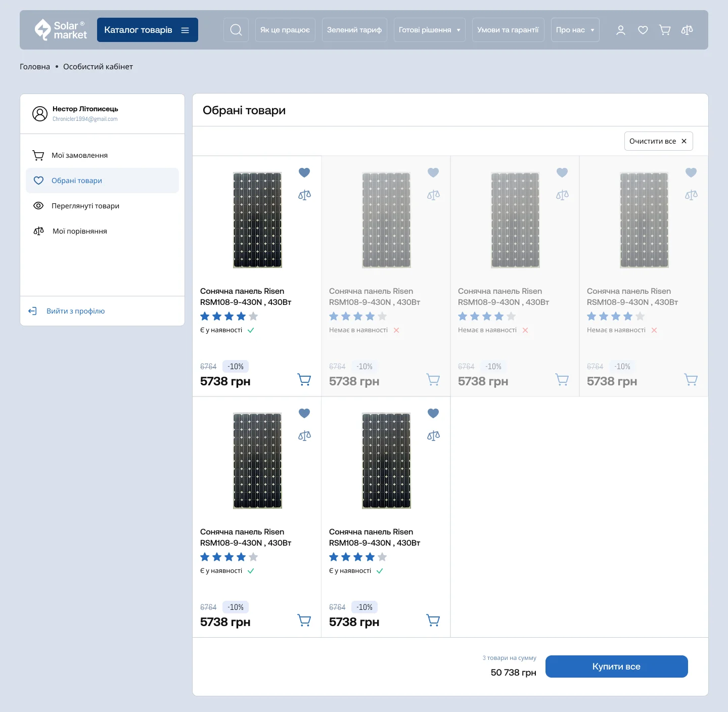This screenshot has width=728, height=712.
Task: Unfavorite the first bottom-row product heart
Action: coord(304,413)
